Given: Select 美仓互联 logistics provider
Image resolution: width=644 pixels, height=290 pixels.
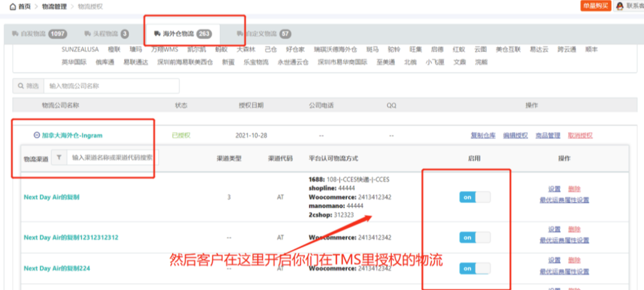Looking at the screenshot, I should click(x=508, y=50).
